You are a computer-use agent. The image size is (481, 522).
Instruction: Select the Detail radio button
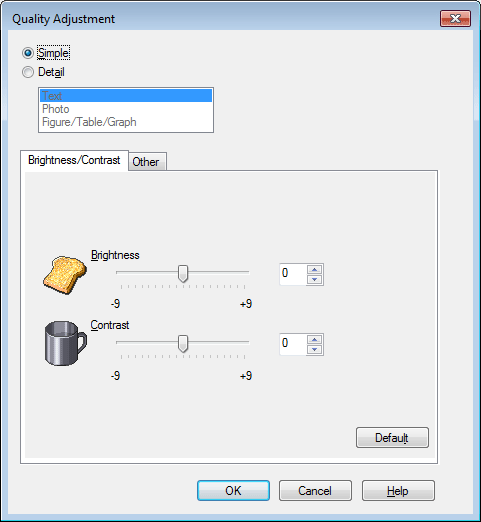(28, 72)
